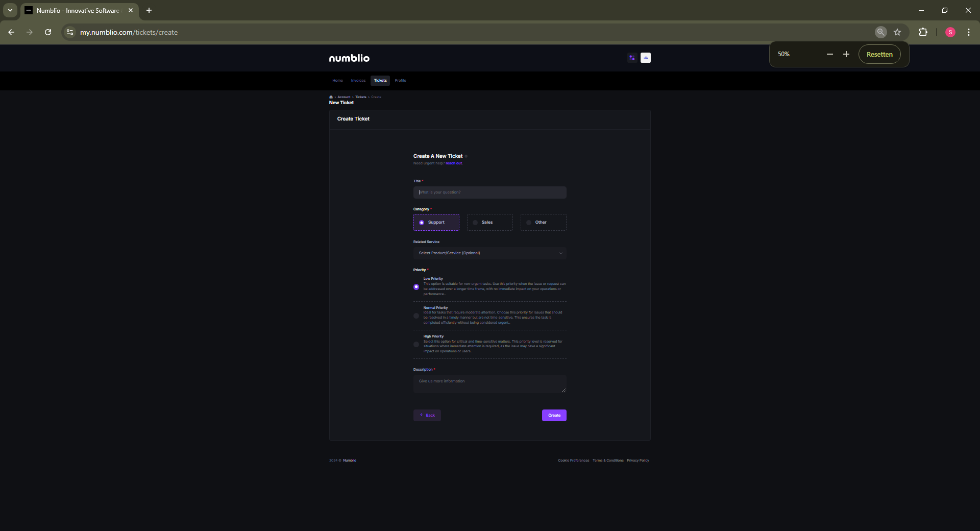Open the browser extensions puzzle icon
This screenshot has width=980, height=531.
[923, 32]
